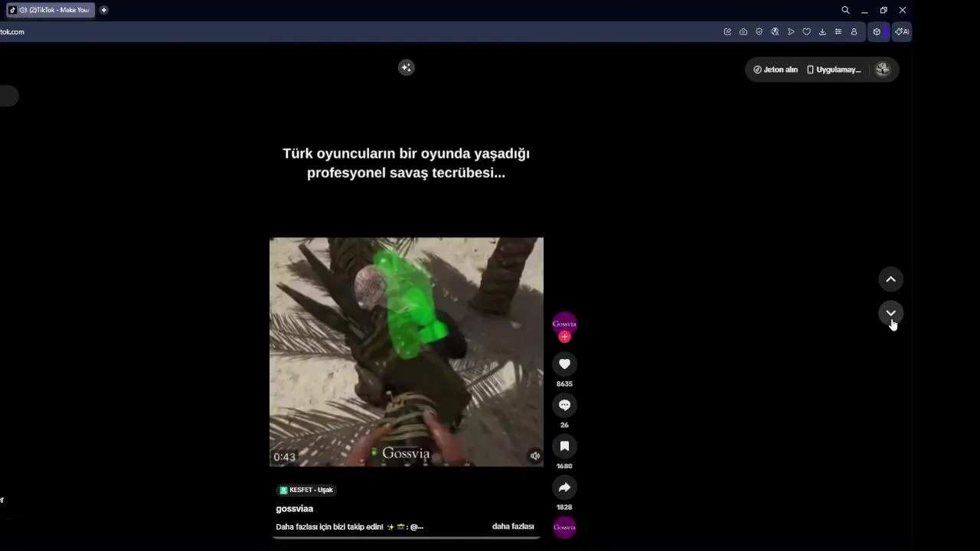This screenshot has height=551, width=980.
Task: Open the spinning sound disc below share
Action: coord(564,527)
